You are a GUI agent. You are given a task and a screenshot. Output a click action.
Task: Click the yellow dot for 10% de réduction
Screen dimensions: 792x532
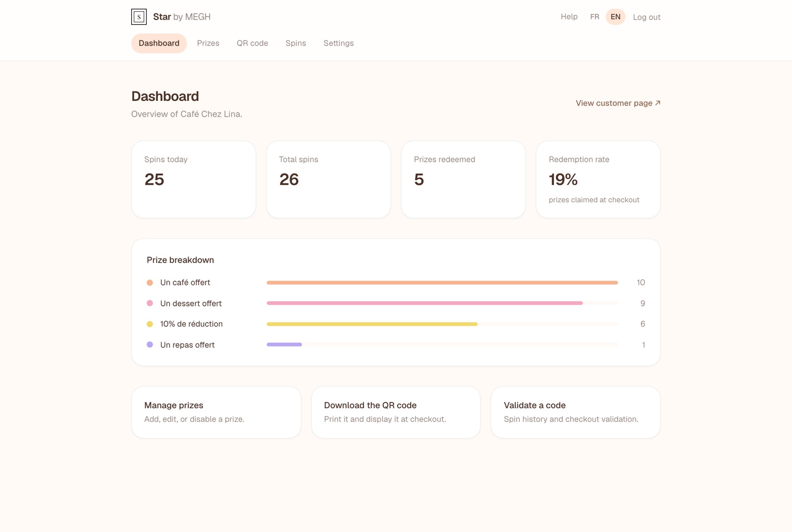pos(150,324)
